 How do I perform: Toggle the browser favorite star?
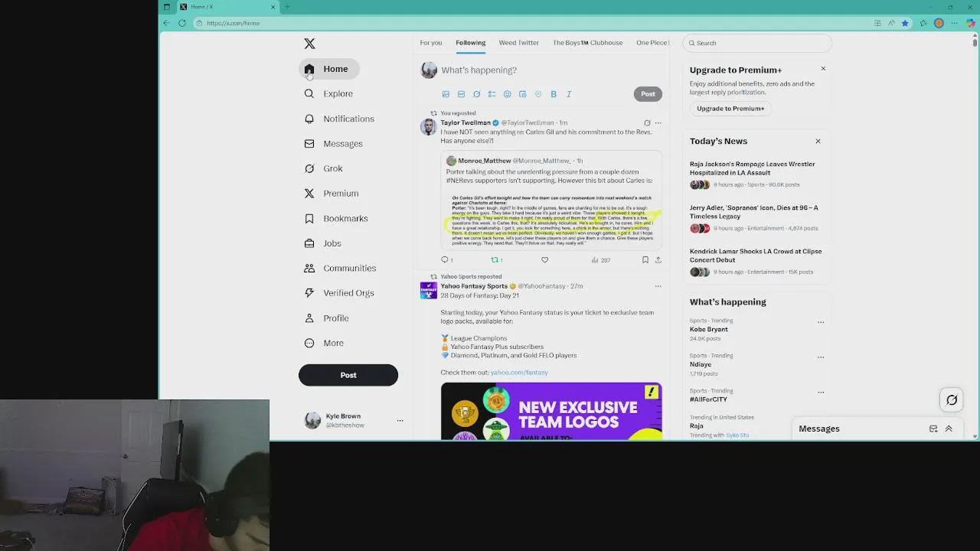(x=905, y=23)
